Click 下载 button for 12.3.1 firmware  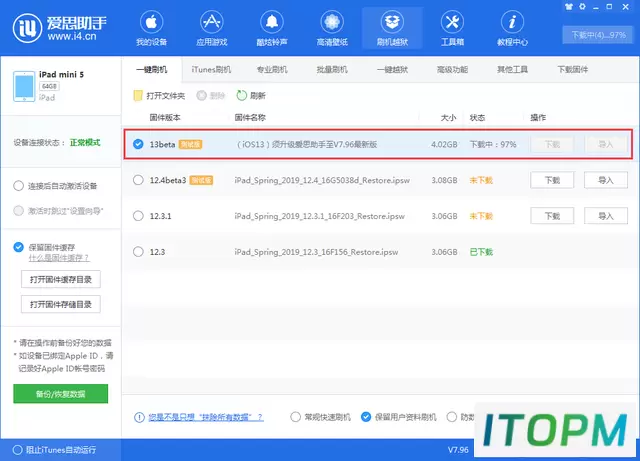[552, 216]
